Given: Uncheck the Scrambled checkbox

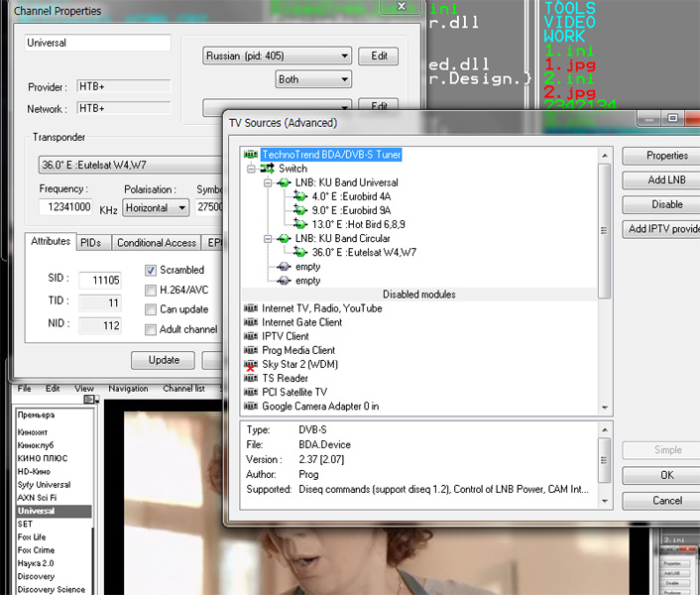Looking at the screenshot, I should point(151,270).
